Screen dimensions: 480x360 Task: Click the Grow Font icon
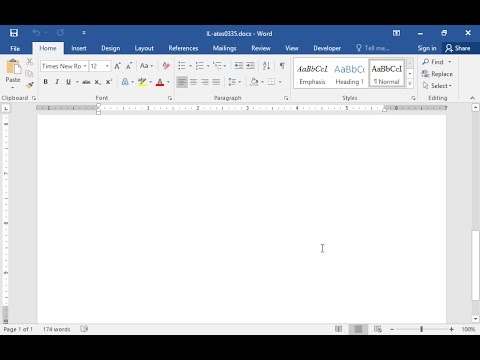point(118,66)
